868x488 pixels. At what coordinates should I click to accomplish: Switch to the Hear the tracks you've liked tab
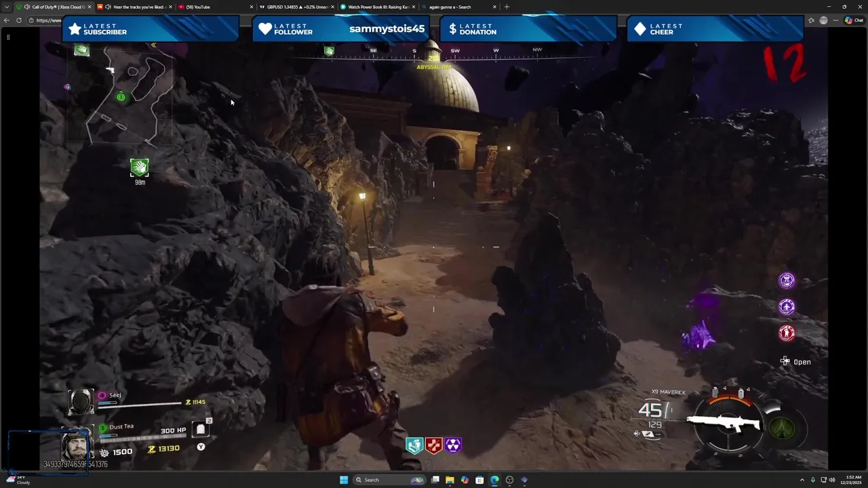[134, 7]
